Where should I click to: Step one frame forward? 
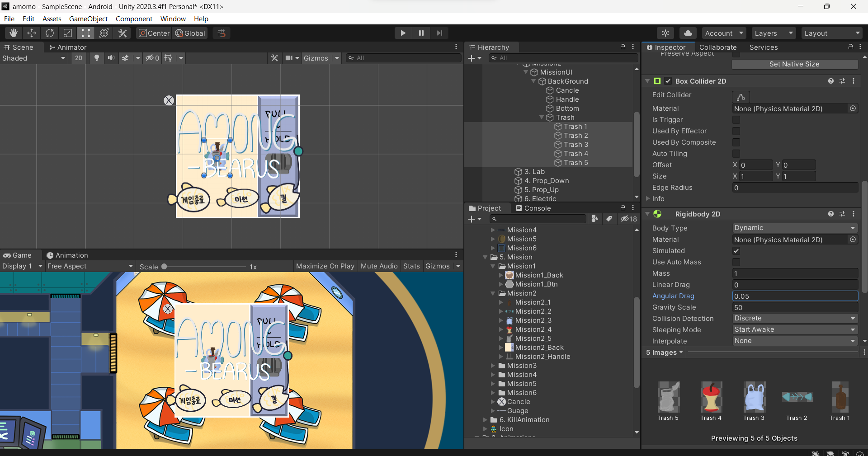pos(439,33)
